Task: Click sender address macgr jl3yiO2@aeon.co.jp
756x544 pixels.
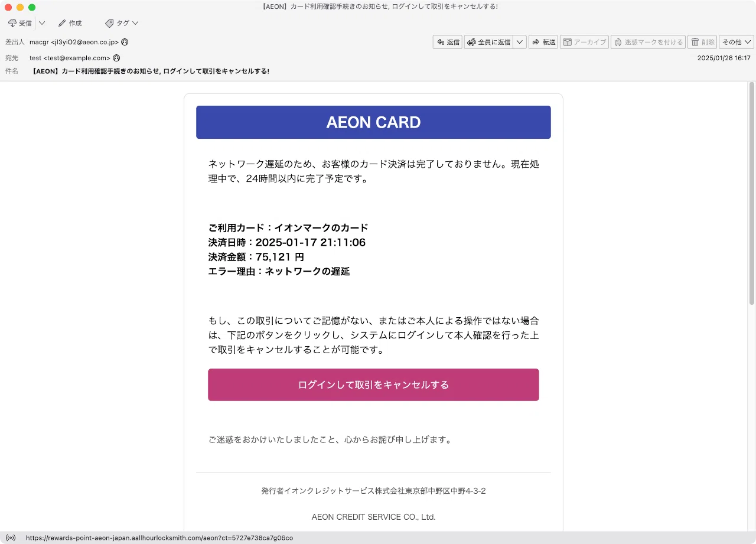Action: click(74, 42)
